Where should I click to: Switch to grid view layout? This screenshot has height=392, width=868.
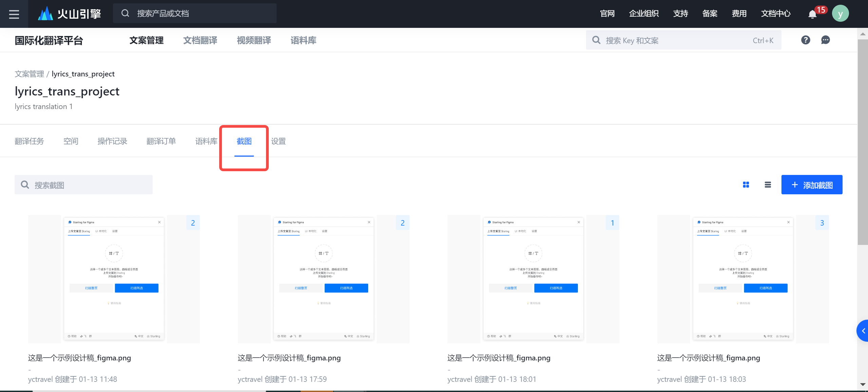coord(746,185)
